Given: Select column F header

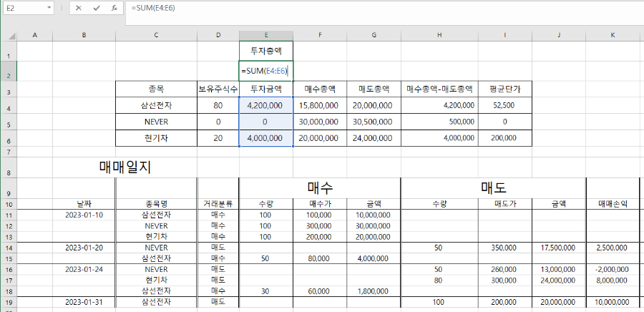Looking at the screenshot, I should pos(320,36).
